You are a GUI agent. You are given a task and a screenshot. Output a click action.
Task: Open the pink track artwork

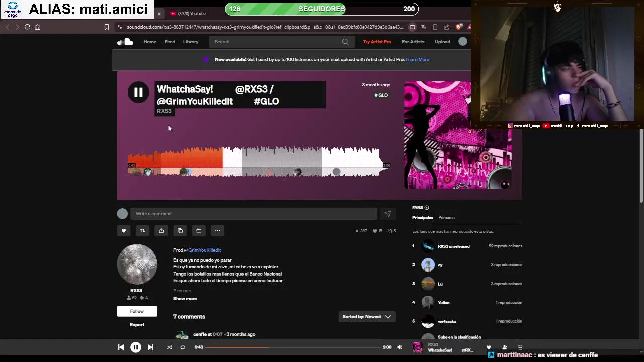pyautogui.click(x=458, y=135)
